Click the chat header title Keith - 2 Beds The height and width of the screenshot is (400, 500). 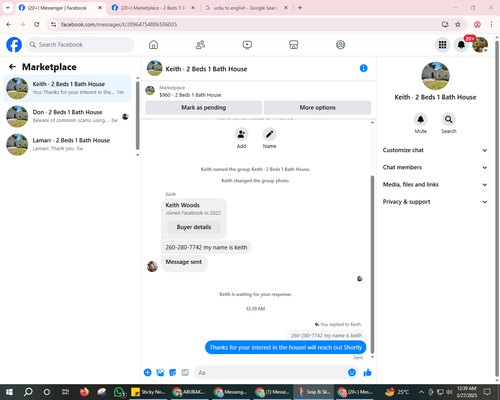(x=206, y=69)
